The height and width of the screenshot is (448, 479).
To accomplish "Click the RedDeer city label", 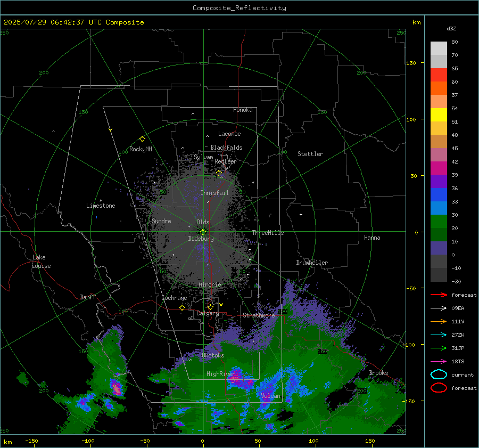I will pyautogui.click(x=226, y=161).
